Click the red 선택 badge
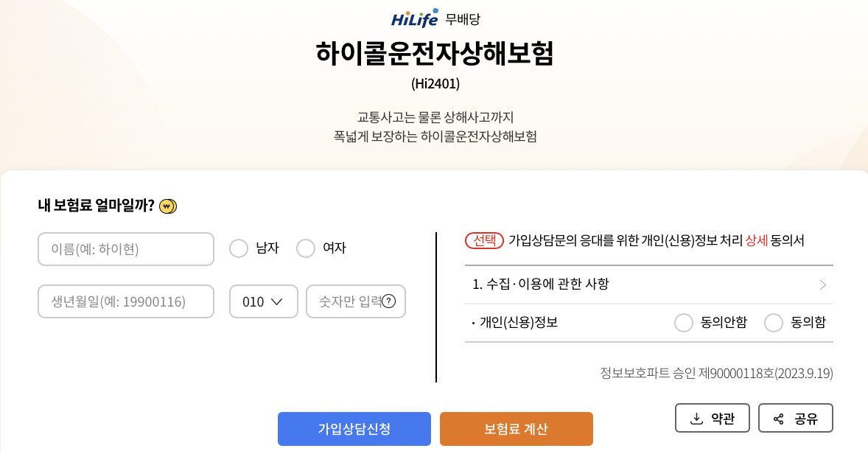Viewport: 868px width, 454px height. [484, 240]
